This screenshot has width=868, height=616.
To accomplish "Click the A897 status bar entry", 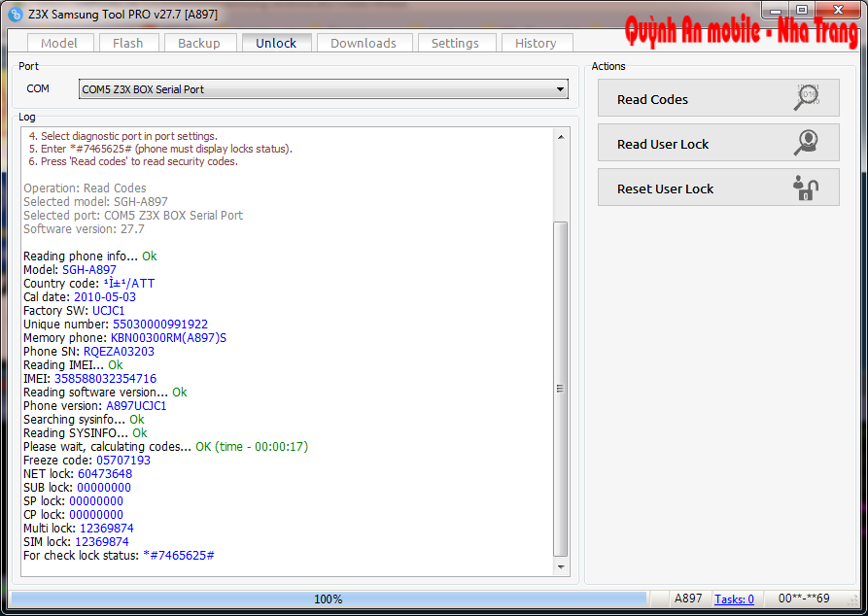I will pos(688,599).
